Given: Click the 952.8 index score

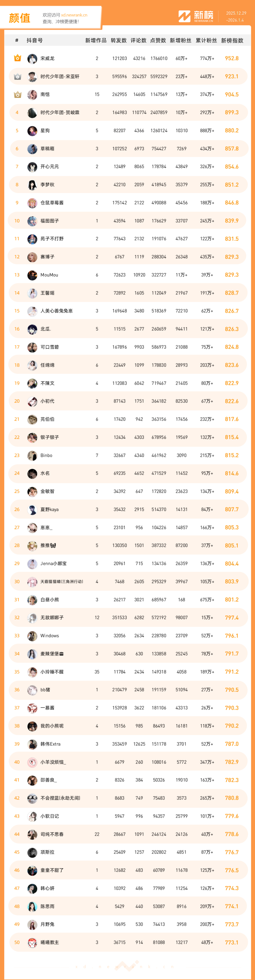Looking at the screenshot, I should 231,58.
